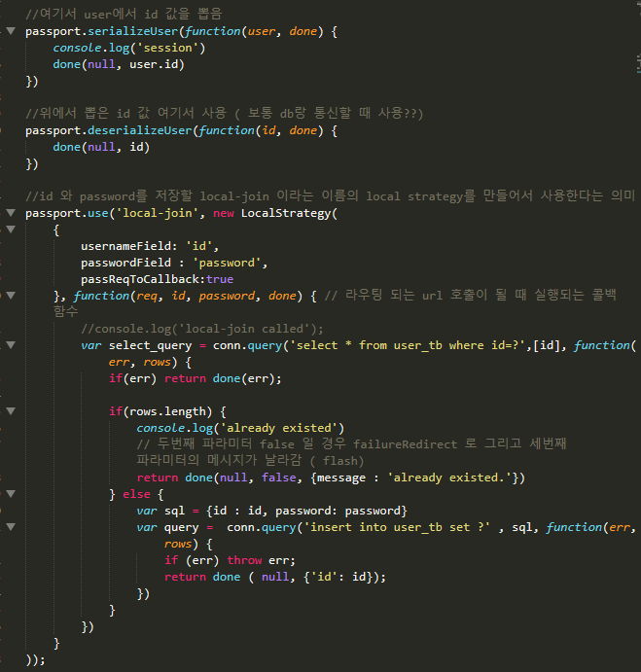Click user.id in the done call
Screen dimensions: 641x672
(154, 64)
